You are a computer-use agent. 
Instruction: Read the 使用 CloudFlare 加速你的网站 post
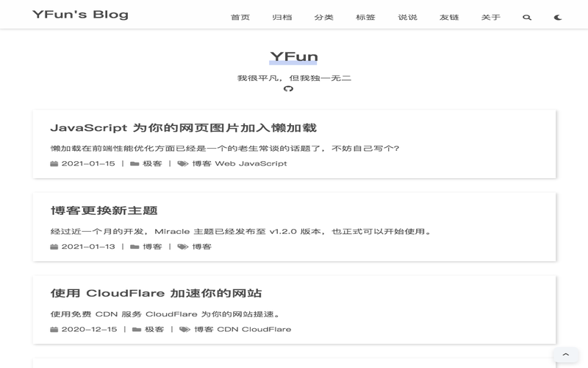pos(156,293)
